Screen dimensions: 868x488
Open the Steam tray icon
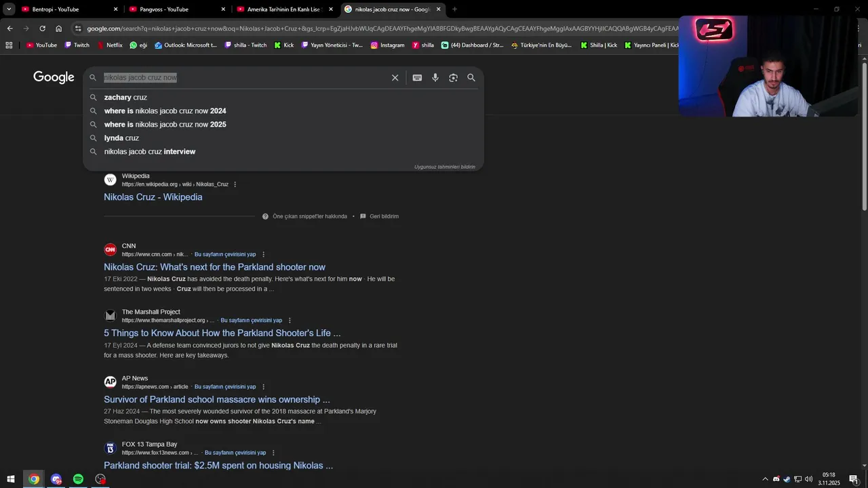787,479
